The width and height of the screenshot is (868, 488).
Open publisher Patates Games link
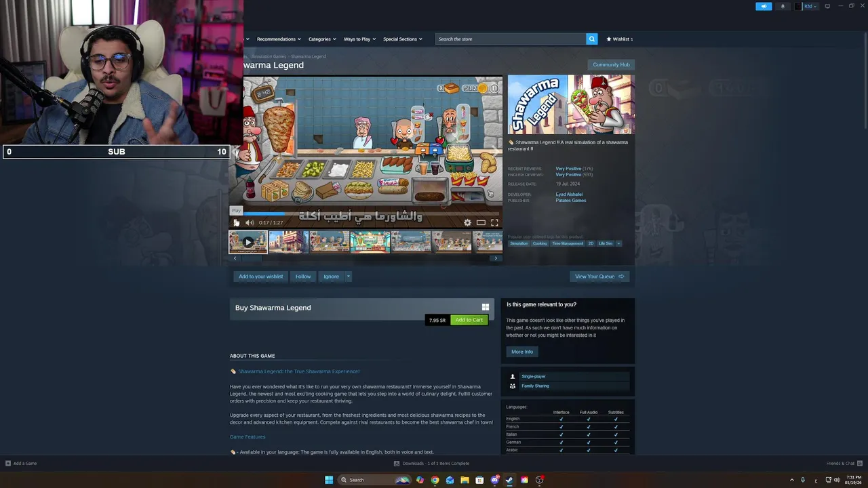tap(571, 201)
